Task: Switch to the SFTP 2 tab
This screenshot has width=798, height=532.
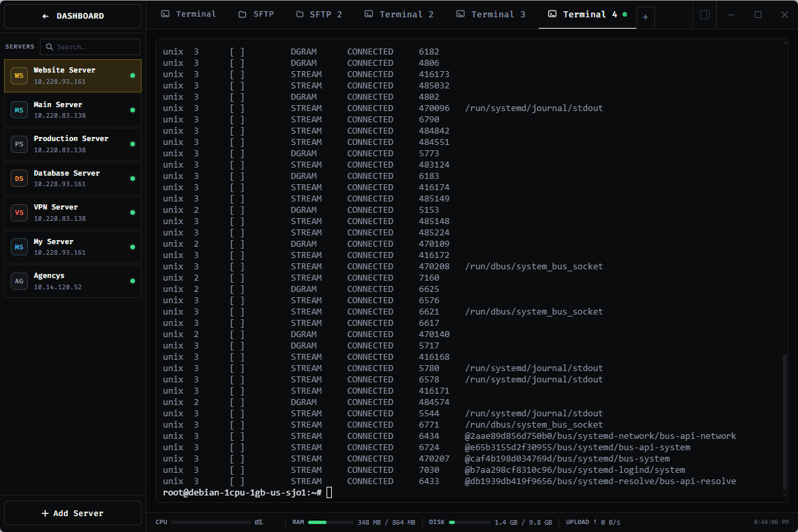Action: click(x=319, y=14)
